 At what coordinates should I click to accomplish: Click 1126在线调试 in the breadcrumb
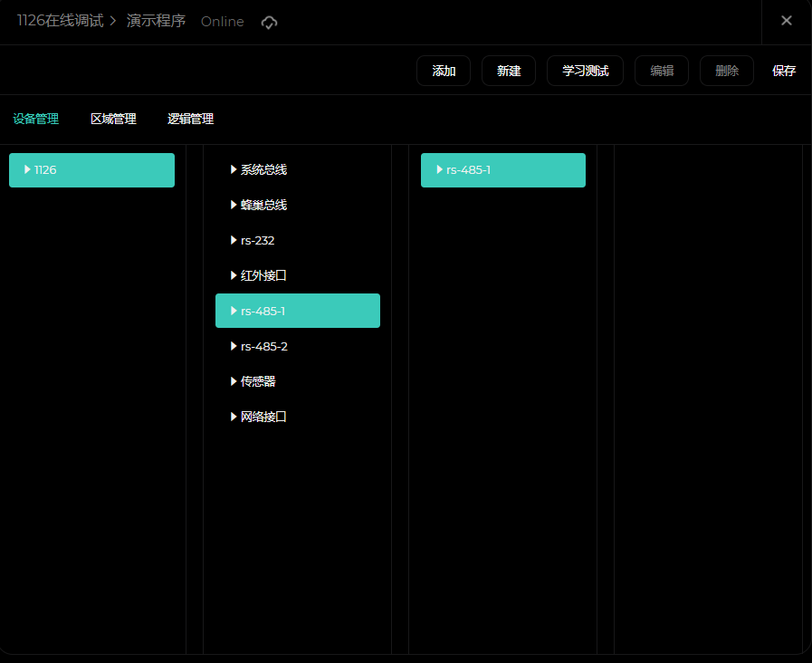pos(60,21)
